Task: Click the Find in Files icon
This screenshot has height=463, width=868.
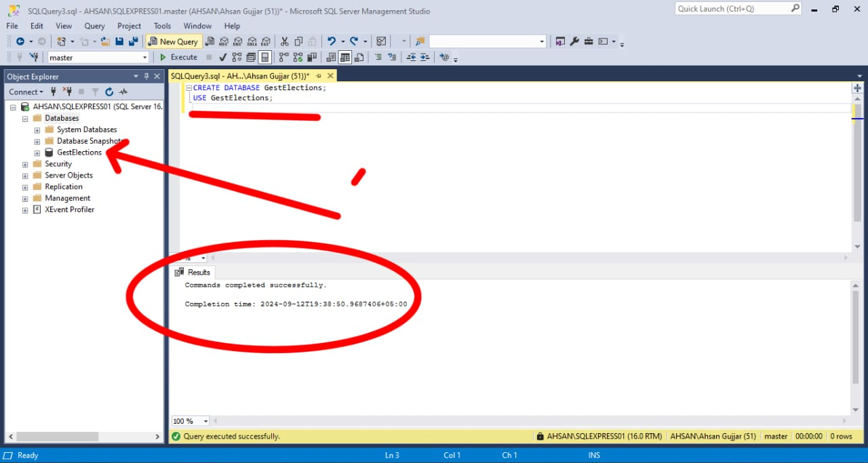Action: (x=420, y=41)
